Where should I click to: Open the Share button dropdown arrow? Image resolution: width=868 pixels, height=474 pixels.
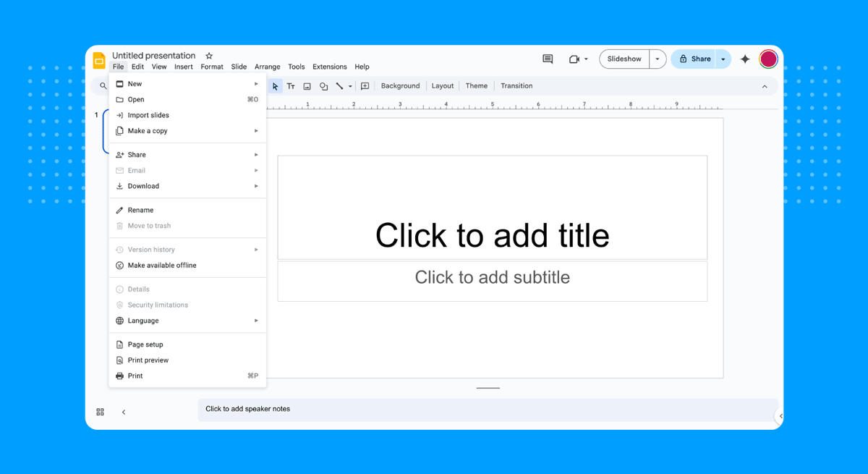pos(723,59)
